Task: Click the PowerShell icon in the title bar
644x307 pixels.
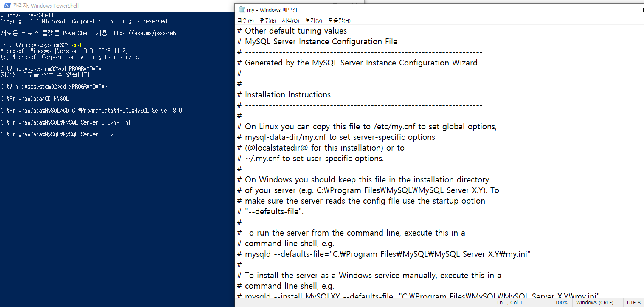Action: coord(7,6)
